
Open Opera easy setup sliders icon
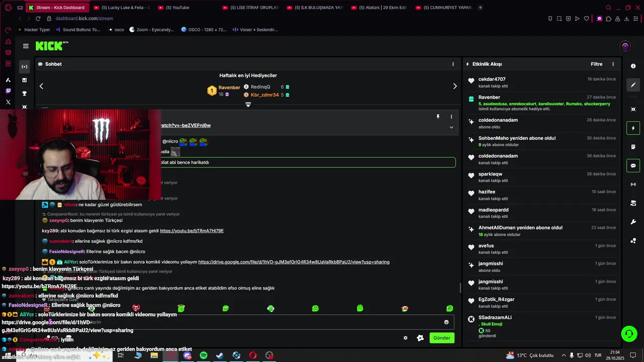point(636,19)
